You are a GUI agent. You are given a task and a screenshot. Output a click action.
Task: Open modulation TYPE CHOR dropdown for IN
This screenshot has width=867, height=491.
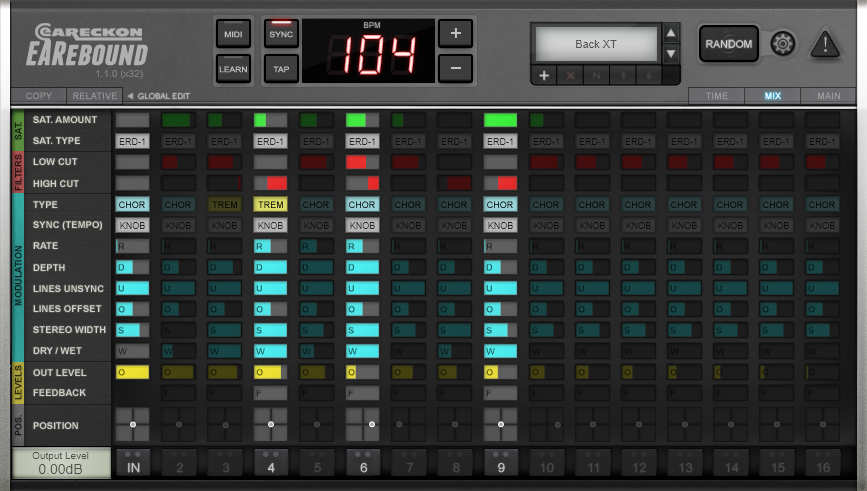coord(132,205)
